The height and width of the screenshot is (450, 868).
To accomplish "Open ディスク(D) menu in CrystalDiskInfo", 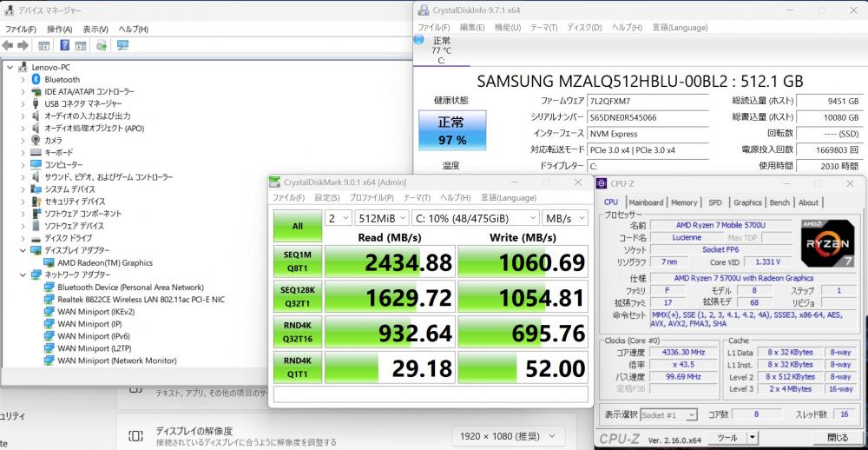I will click(x=584, y=27).
